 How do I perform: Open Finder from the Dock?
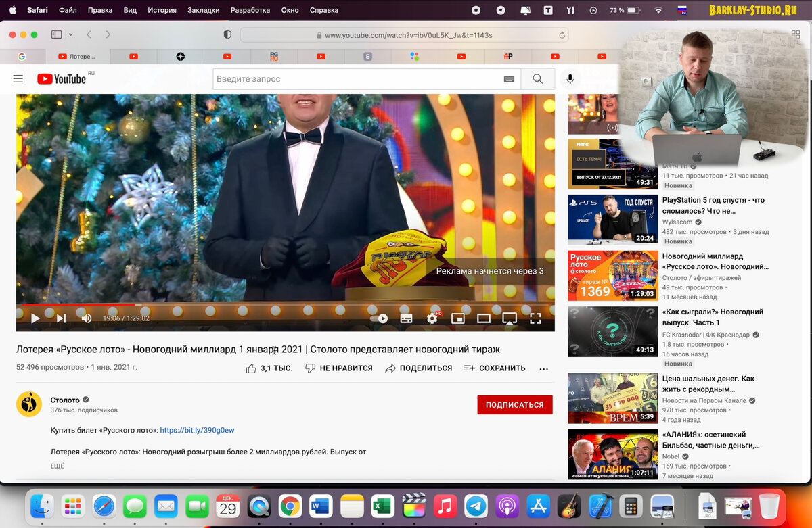[x=43, y=506]
